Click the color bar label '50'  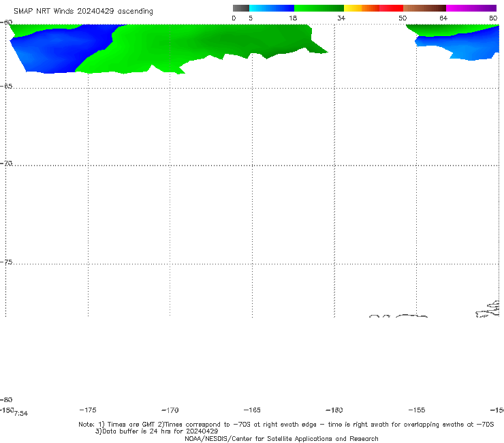click(403, 18)
